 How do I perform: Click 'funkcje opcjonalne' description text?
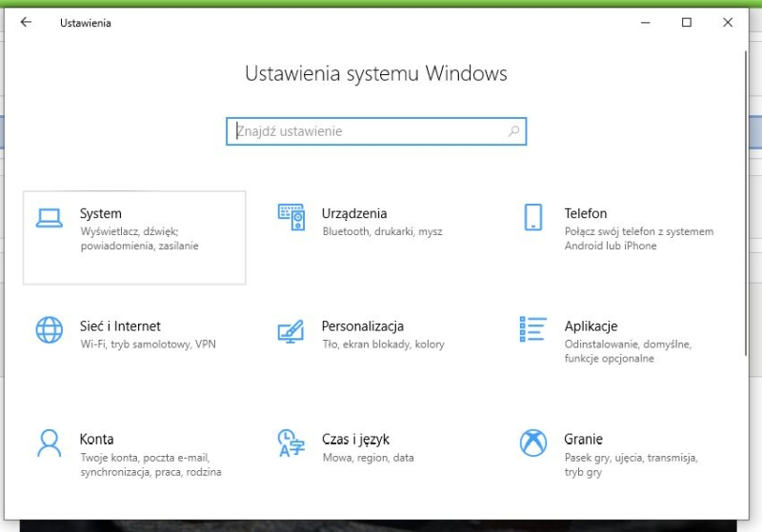[x=609, y=358]
